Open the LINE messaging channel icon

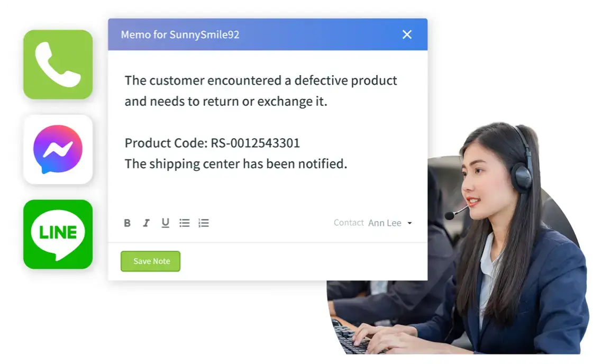[x=58, y=234]
